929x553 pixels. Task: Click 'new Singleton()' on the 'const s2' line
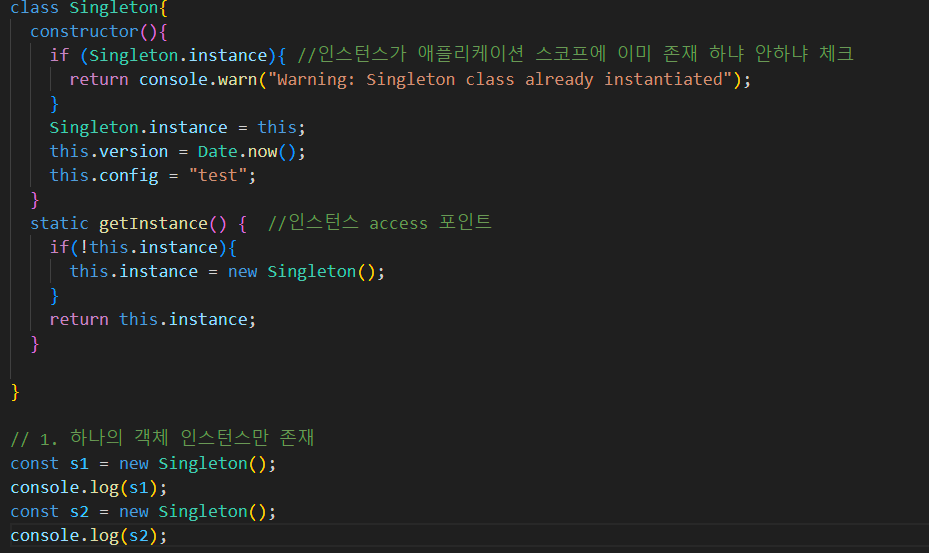(x=193, y=512)
